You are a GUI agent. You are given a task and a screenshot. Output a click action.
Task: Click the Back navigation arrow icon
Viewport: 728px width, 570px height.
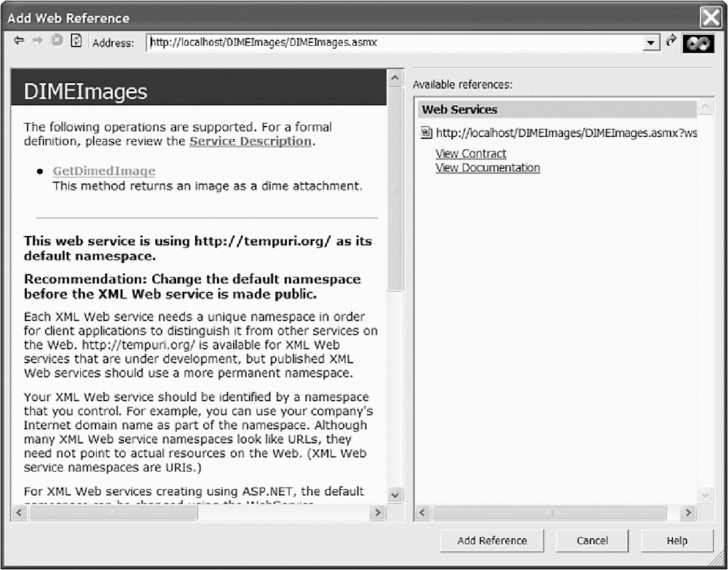(x=19, y=41)
